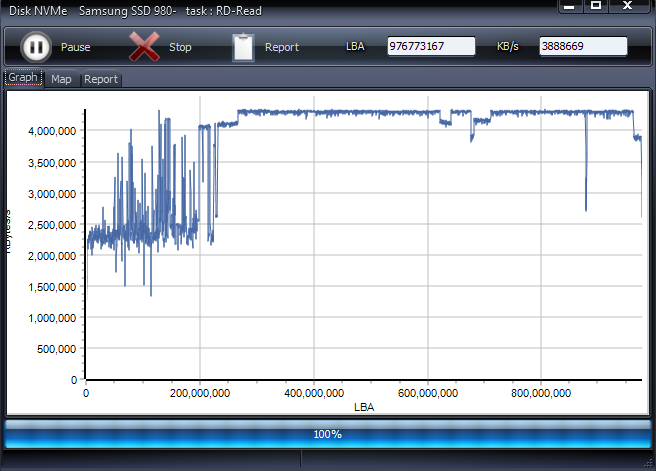
Task: Click the 100% progress bar
Action: coord(328,434)
